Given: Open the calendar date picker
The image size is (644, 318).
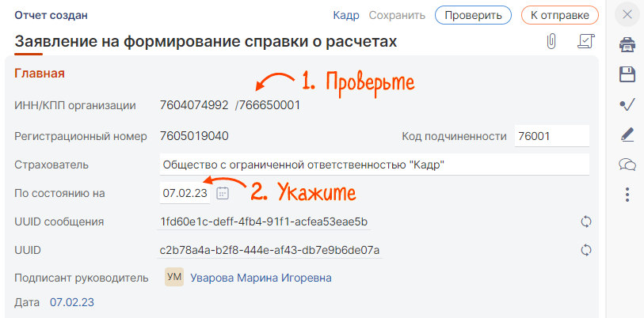Looking at the screenshot, I should (223, 193).
